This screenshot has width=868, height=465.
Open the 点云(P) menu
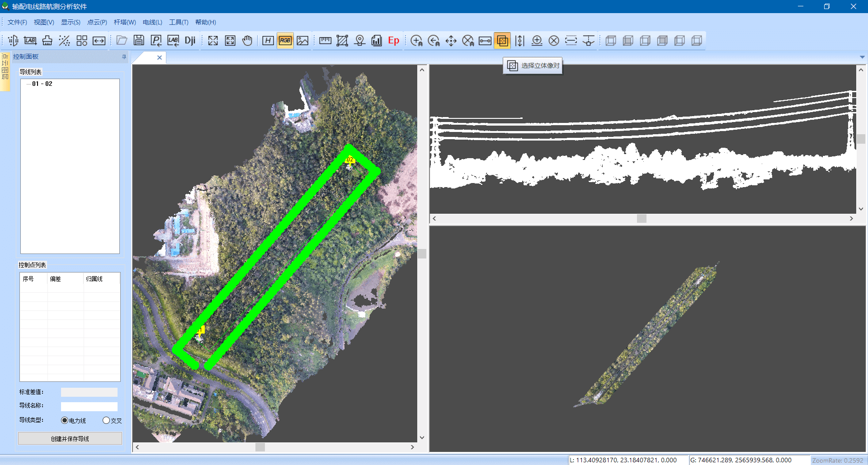tap(97, 22)
